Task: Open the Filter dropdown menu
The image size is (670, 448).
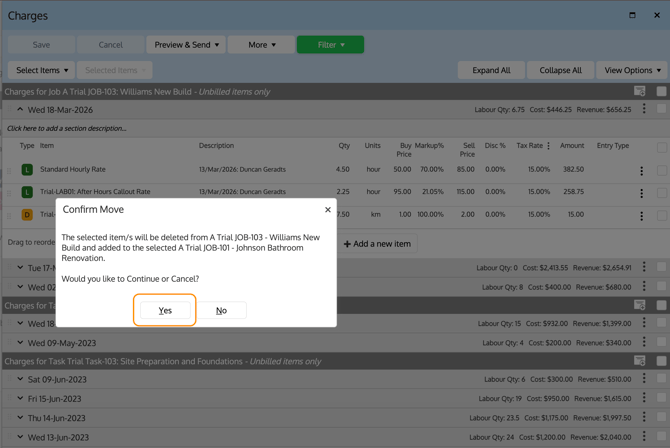Action: click(x=330, y=45)
